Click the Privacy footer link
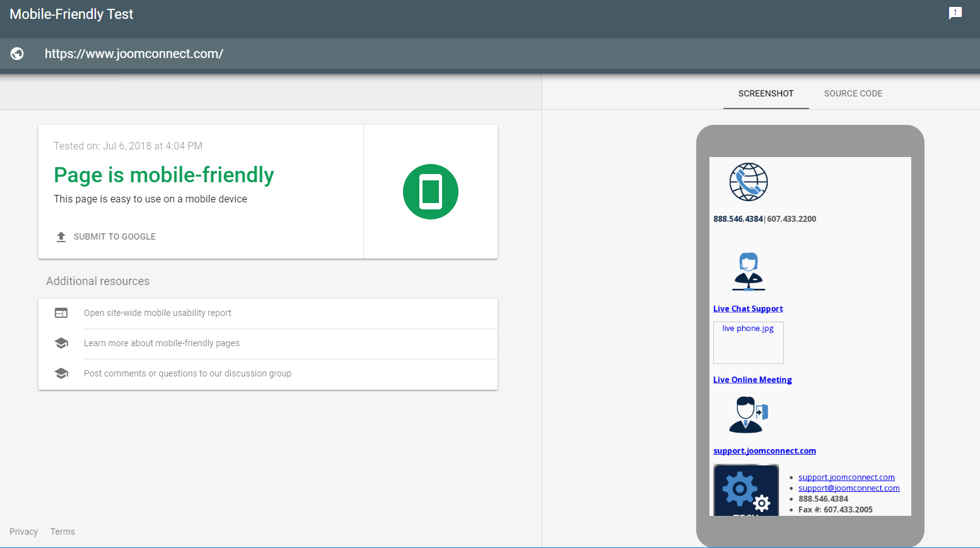Screen dimensions: 980x548 (24, 532)
